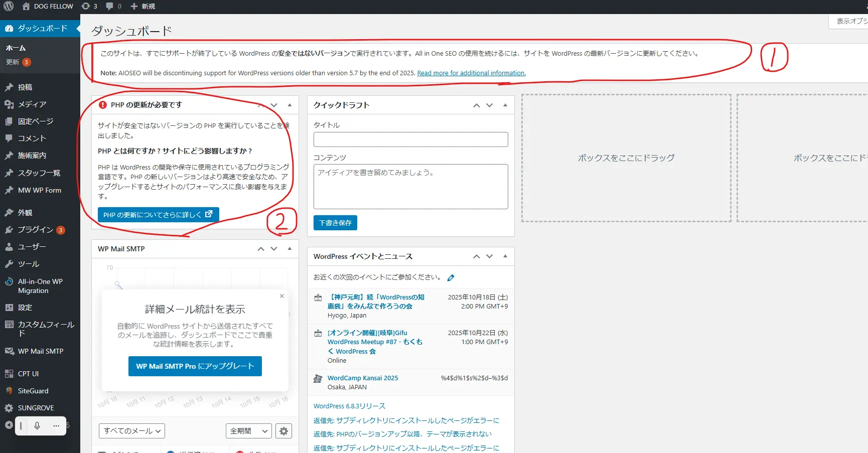Click WP Mail SMTP Pro upgrade button
868x453 pixels.
pyautogui.click(x=195, y=366)
